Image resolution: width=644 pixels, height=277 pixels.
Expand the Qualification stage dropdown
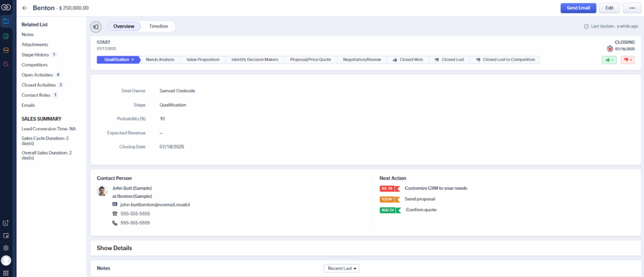tap(118, 60)
